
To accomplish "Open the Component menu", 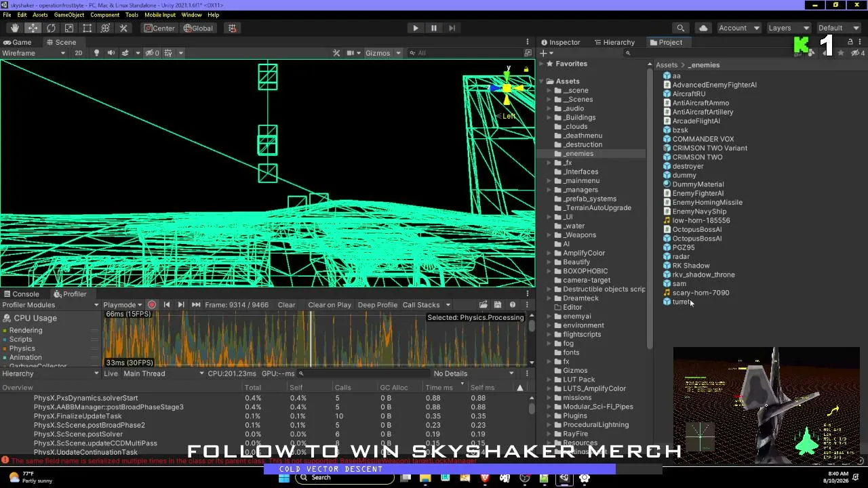I will click(x=105, y=15).
